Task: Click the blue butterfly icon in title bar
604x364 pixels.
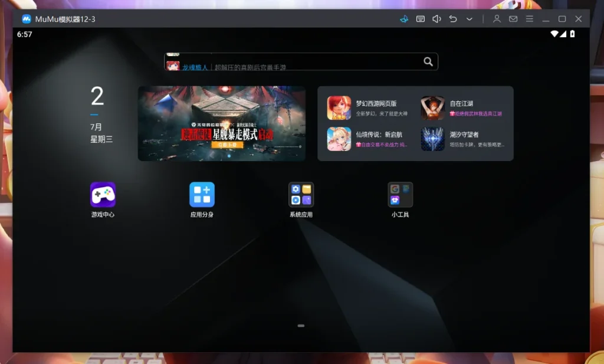Action: 404,19
